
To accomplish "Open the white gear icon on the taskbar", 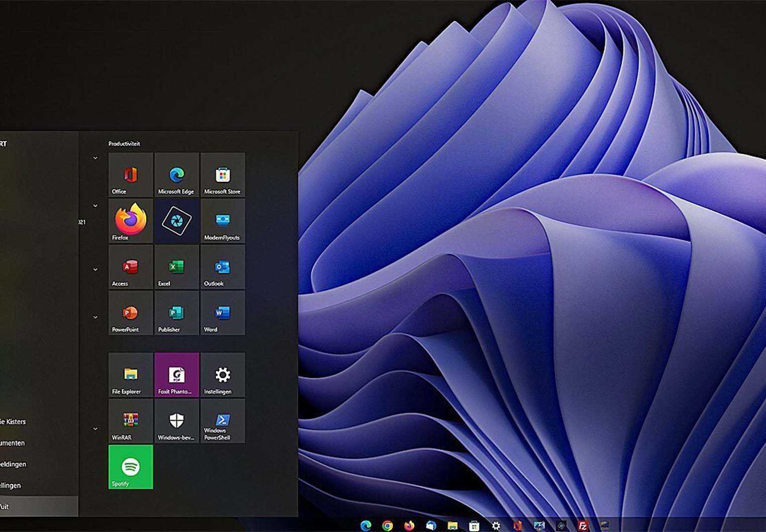I will click(496, 525).
